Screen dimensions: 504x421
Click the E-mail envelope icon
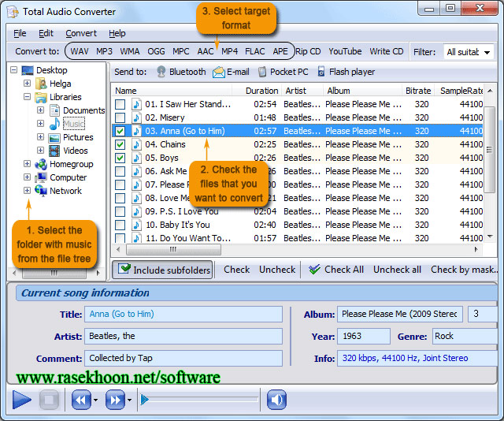tap(219, 72)
